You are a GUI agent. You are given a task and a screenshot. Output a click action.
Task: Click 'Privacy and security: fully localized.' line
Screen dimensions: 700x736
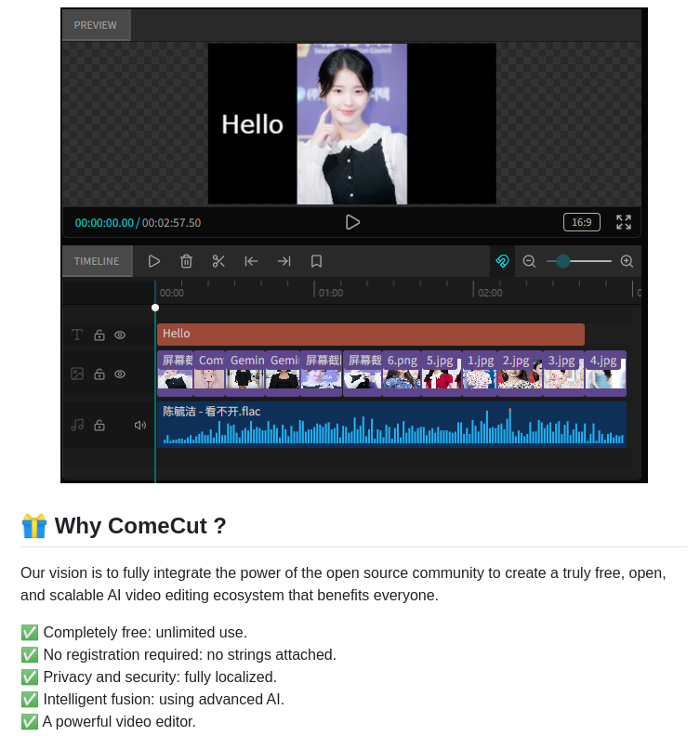pos(160,677)
